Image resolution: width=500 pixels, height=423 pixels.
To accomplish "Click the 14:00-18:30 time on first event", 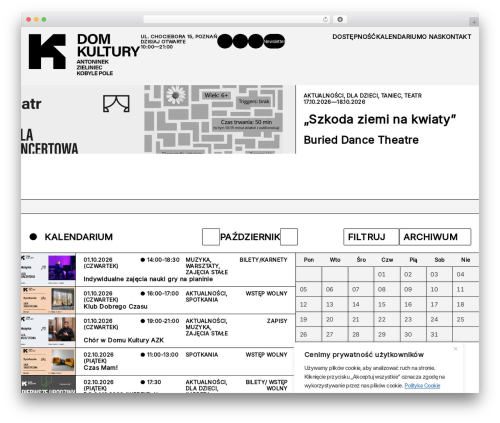I will (163, 260).
